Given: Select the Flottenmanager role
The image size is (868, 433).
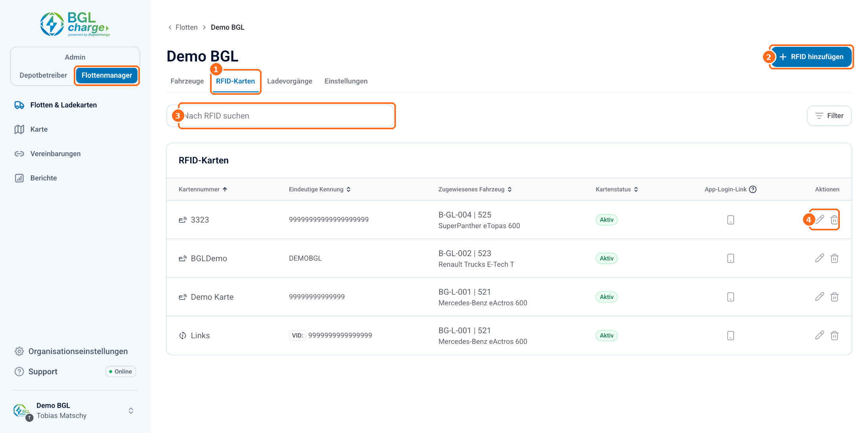Looking at the screenshot, I should click(x=107, y=75).
